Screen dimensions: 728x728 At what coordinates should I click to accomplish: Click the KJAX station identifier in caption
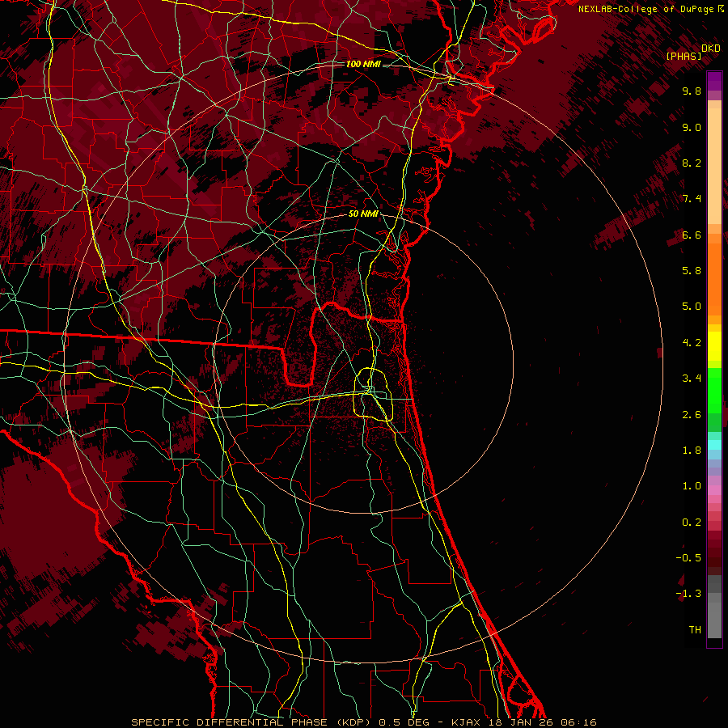pyautogui.click(x=468, y=722)
